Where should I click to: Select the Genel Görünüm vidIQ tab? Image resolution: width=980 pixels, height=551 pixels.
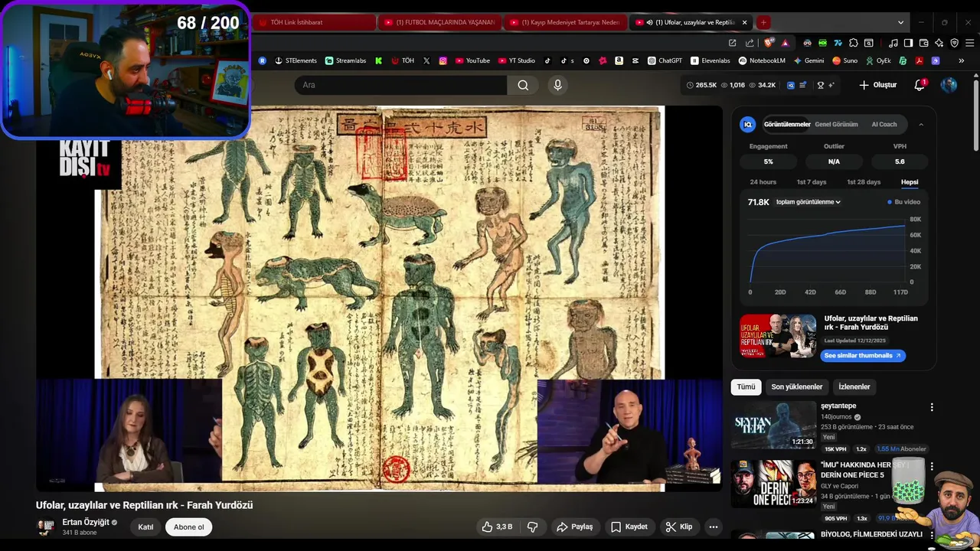836,124
